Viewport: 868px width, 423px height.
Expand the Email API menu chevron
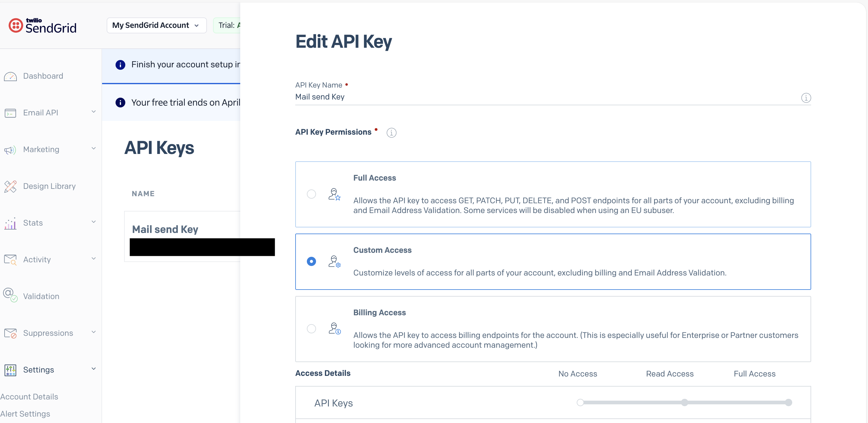pos(93,112)
